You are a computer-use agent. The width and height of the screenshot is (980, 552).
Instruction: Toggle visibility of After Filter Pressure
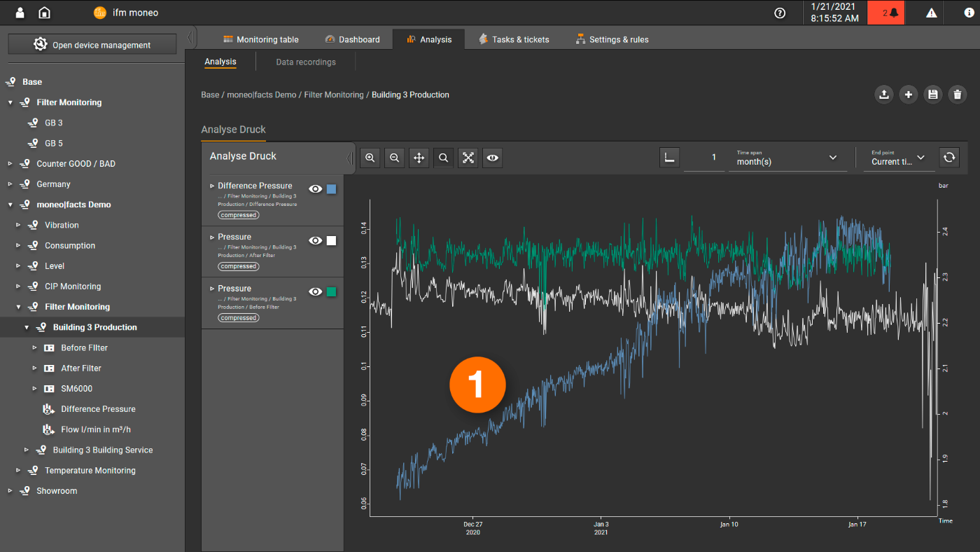[316, 240]
